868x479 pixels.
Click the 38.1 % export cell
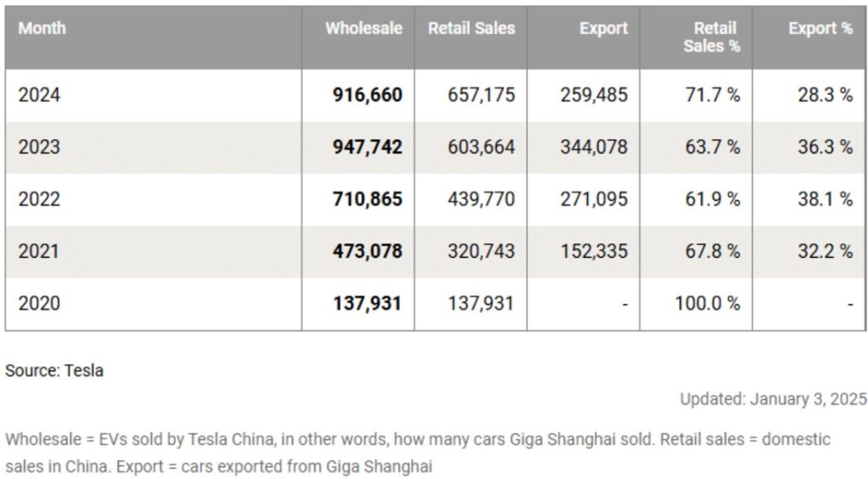825,198
